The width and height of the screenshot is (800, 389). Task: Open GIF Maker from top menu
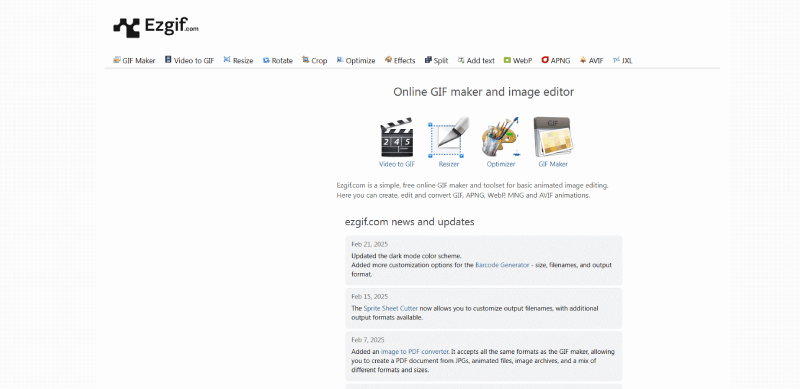pos(139,60)
